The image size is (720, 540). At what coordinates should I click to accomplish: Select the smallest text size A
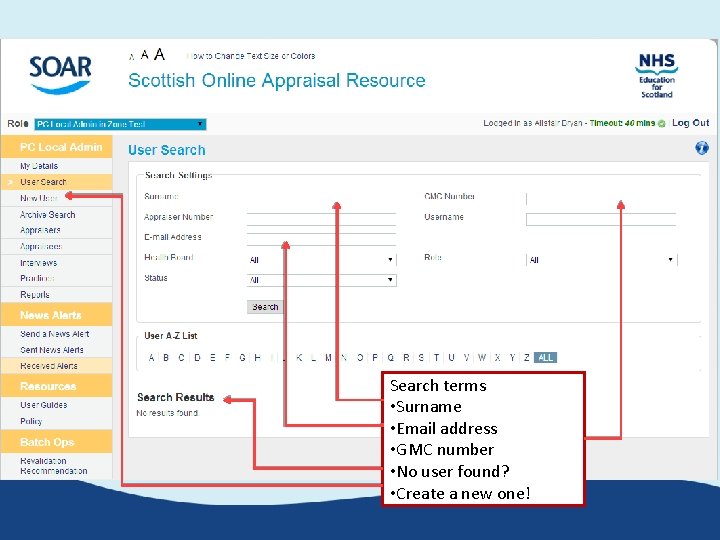(132, 57)
